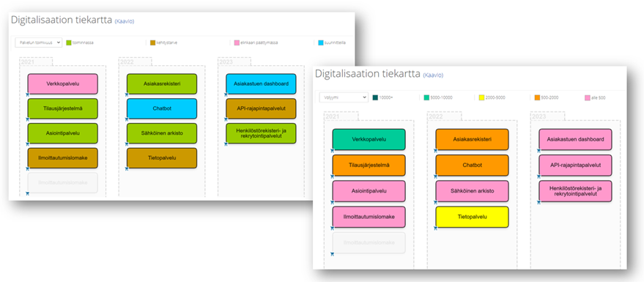644x282 pixels.
Task: Click blue icon under green Tilausjärjestelmä card
Action: tap(28, 119)
